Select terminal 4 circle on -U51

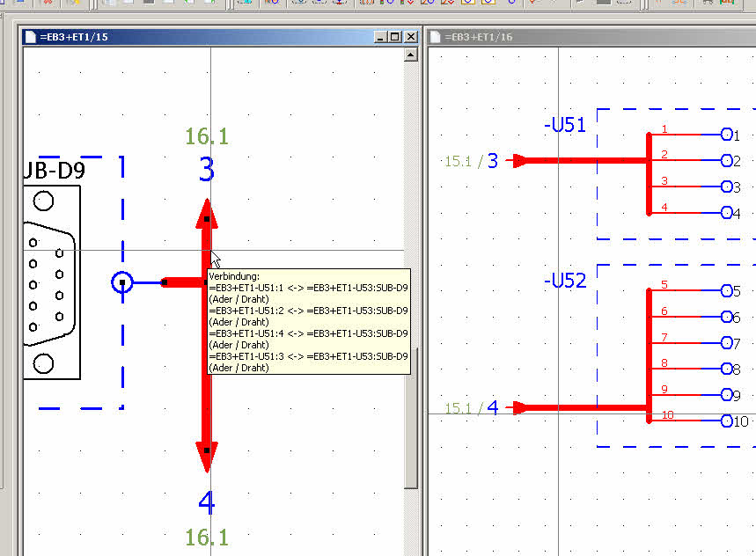pyautogui.click(x=727, y=213)
